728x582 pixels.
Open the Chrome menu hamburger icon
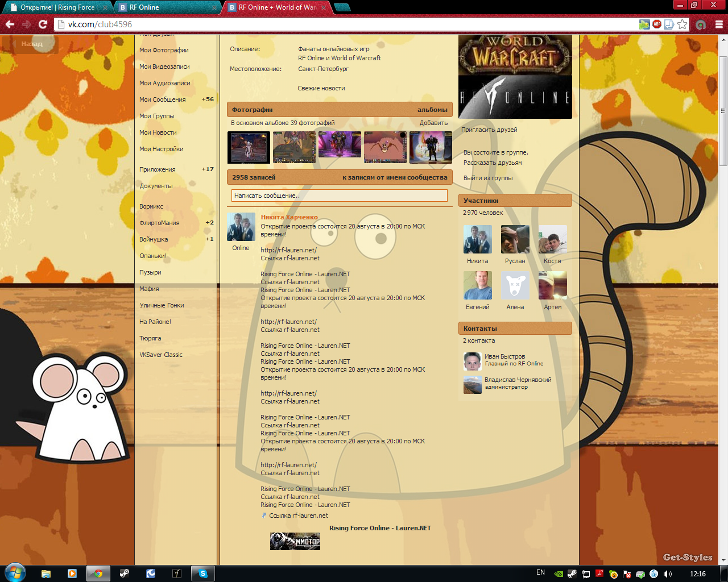click(x=719, y=24)
